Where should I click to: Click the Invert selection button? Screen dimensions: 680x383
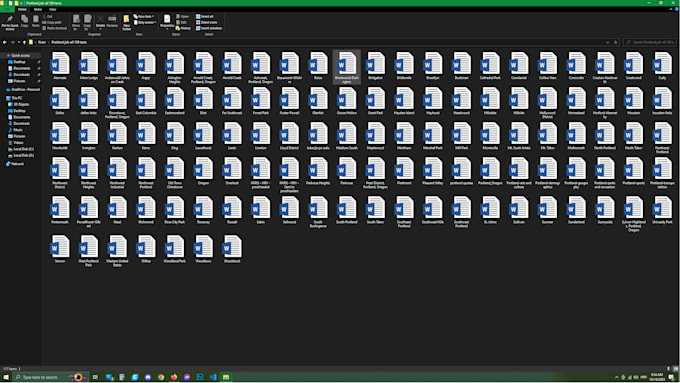[x=209, y=28]
